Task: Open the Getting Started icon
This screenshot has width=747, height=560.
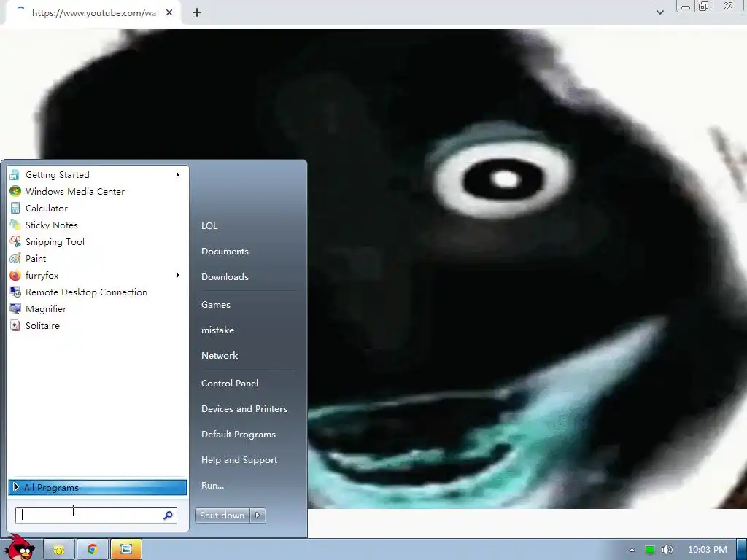Action: coord(15,175)
